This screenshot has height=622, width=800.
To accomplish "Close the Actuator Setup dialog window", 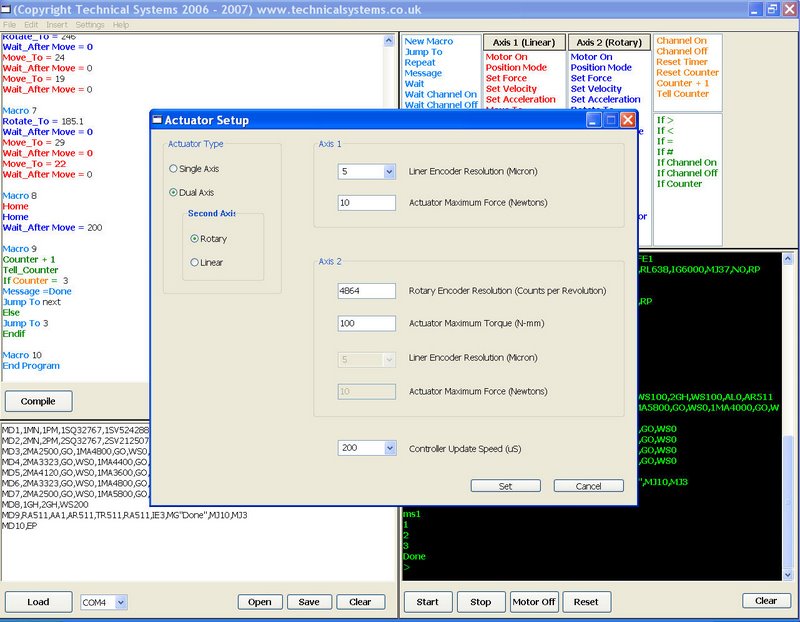I will 627,120.
